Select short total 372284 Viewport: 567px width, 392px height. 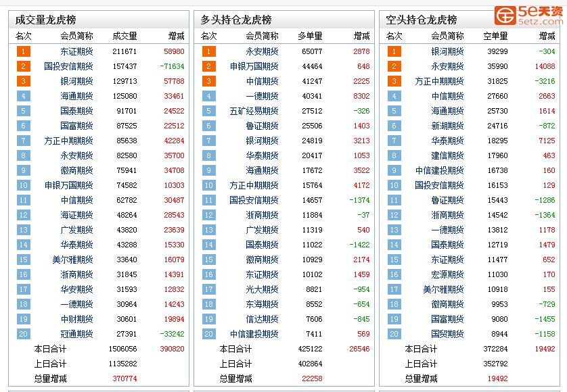(x=495, y=349)
